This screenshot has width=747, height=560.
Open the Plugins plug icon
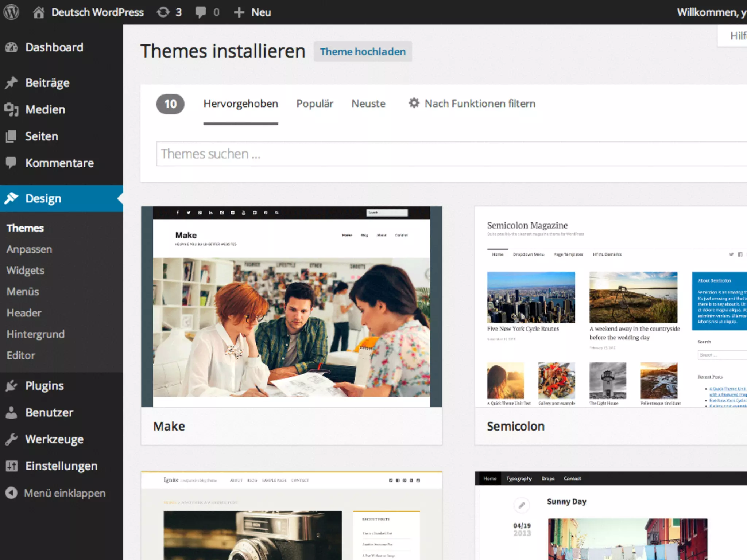(x=11, y=386)
